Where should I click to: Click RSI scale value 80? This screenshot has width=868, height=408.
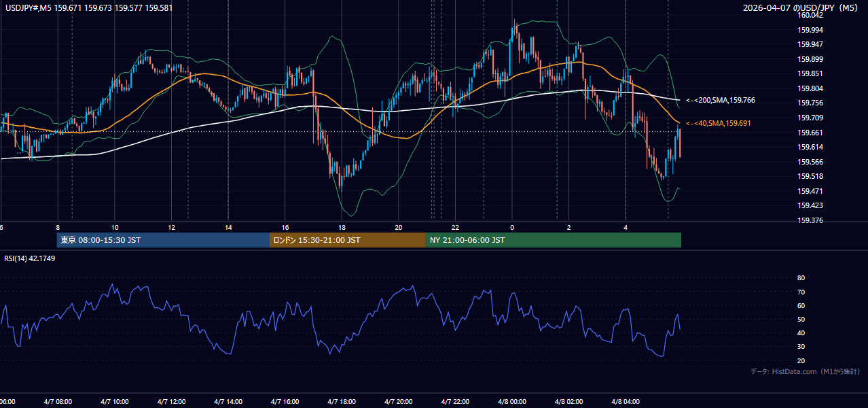pos(801,278)
